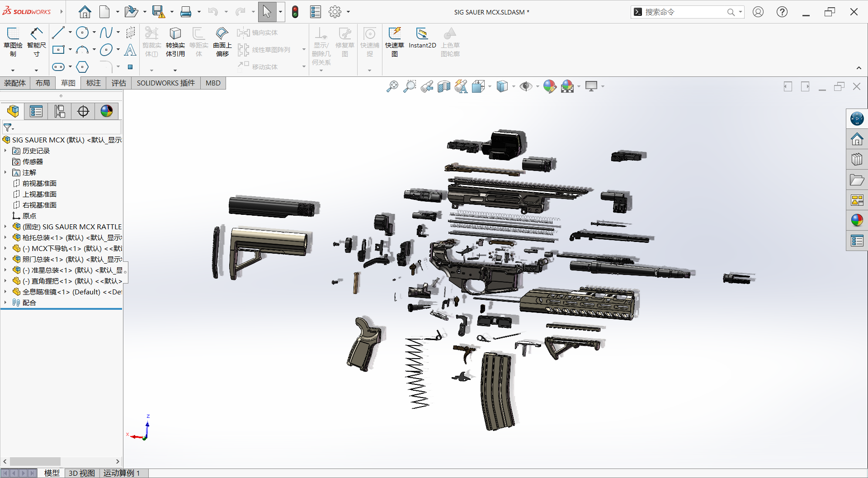
Task: Switch to the 布局 ribbon tab
Action: pos(43,83)
